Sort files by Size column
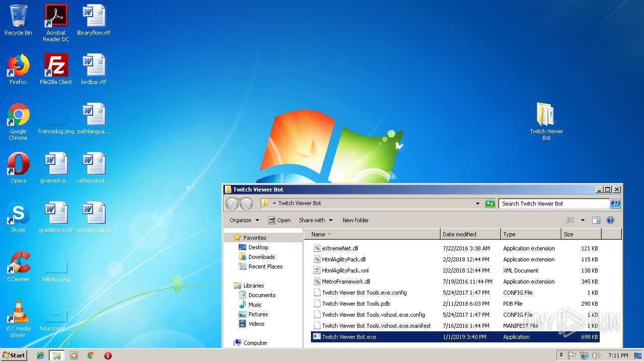Screen dimensions: 644x362 click(581, 234)
